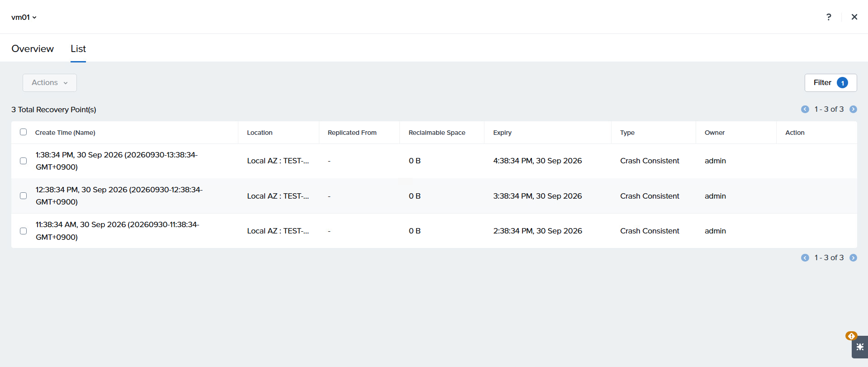Click the previous page arrow below the table

[x=805, y=258]
